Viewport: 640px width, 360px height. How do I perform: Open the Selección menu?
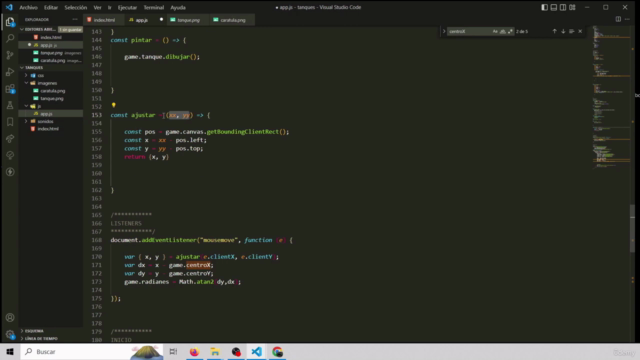point(76,7)
